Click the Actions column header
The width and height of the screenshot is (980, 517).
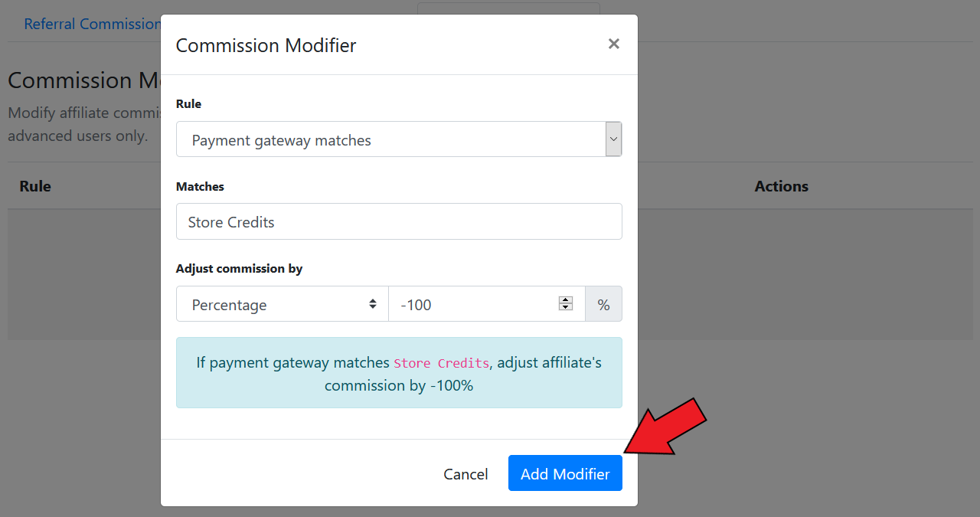tap(782, 186)
